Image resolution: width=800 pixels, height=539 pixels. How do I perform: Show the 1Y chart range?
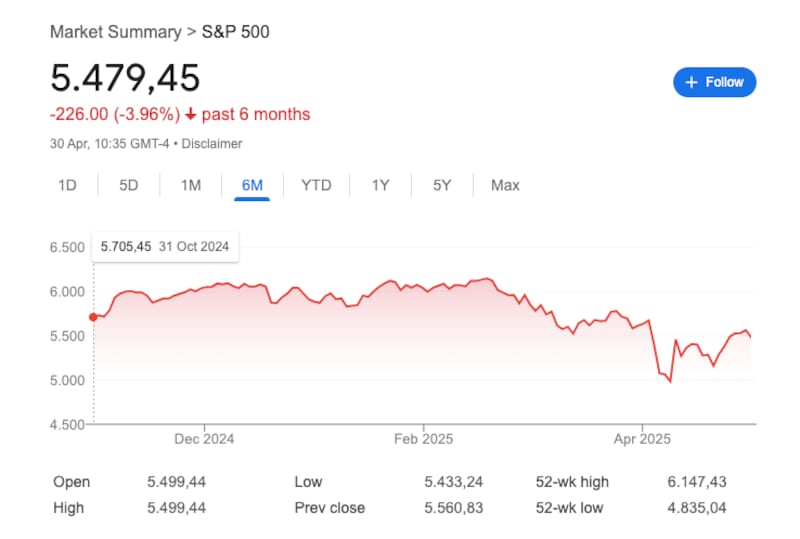[x=381, y=185]
